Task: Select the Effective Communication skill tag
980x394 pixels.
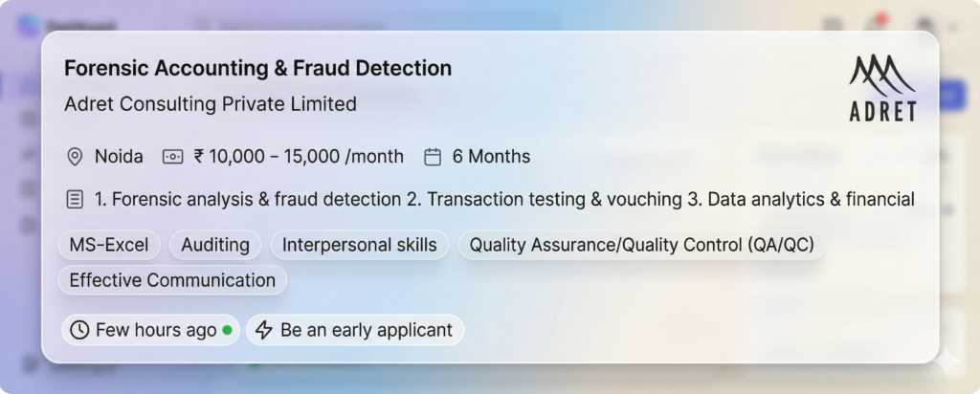Action: 172,280
